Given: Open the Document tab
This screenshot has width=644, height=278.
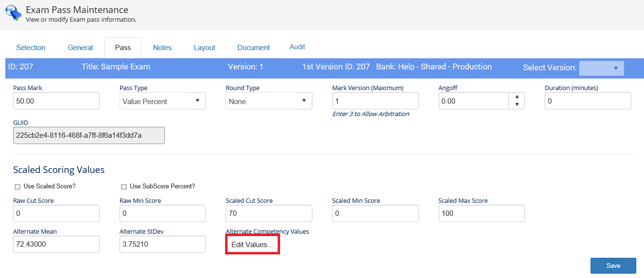Looking at the screenshot, I should (x=254, y=48).
